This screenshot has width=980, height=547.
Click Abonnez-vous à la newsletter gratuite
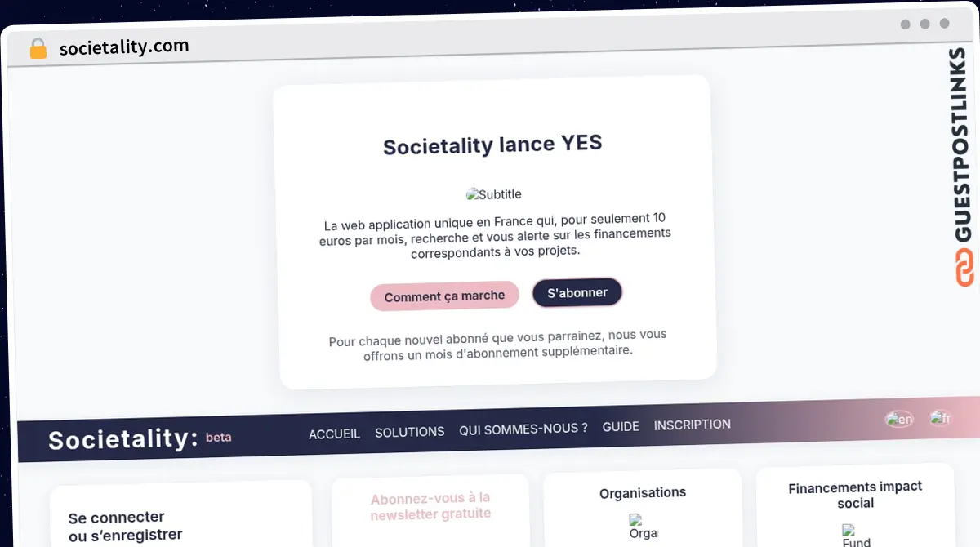point(430,505)
